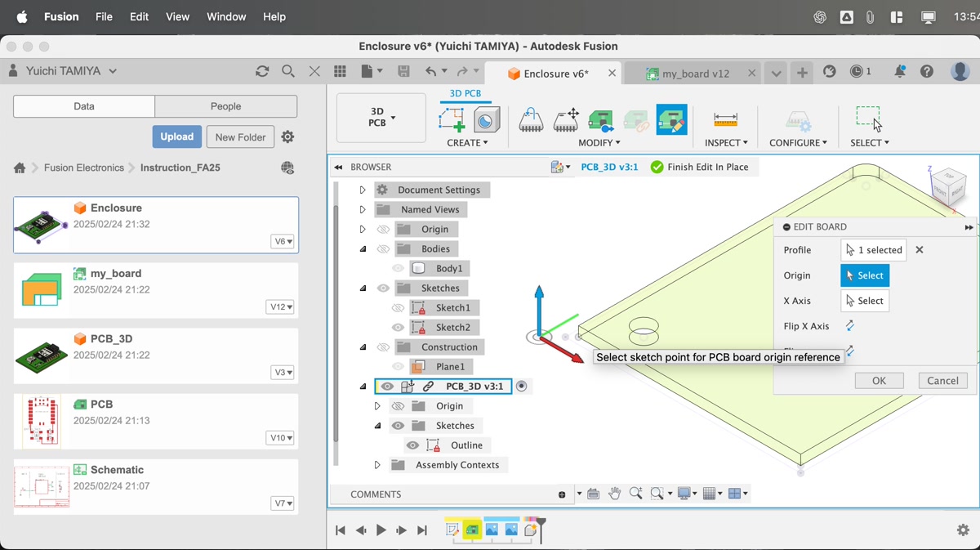Click the extensions icon in top bar
The width and height of the screenshot is (980, 550).
[830, 72]
